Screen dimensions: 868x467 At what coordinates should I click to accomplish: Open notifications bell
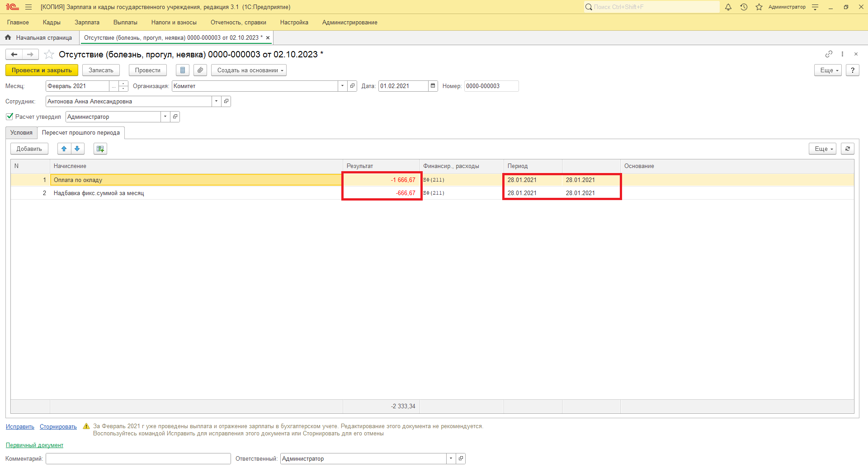tap(728, 7)
